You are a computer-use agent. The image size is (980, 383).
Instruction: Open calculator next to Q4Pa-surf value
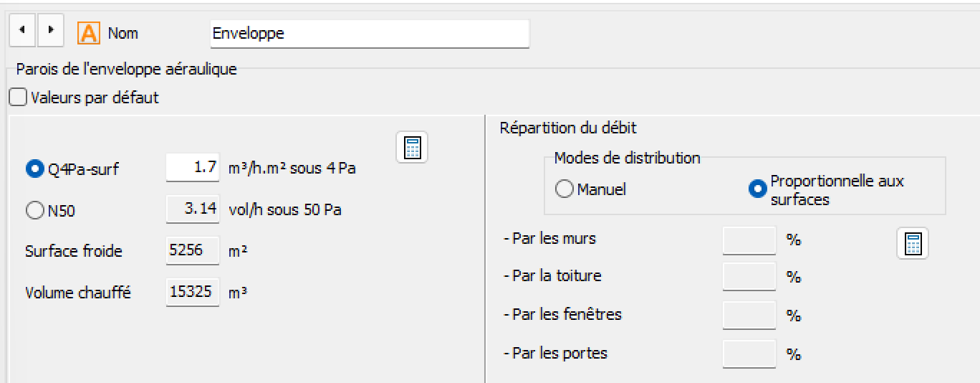pyautogui.click(x=412, y=148)
